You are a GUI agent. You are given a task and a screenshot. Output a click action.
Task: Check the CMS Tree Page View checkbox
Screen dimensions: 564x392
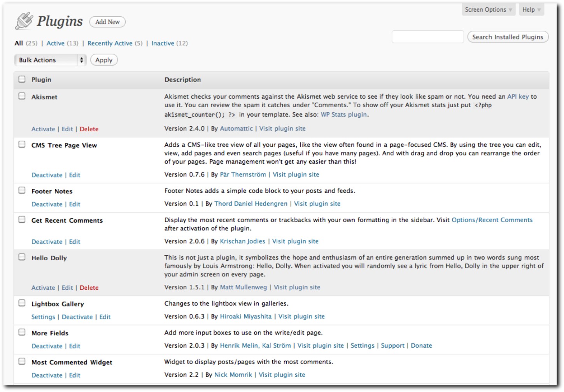[22, 145]
